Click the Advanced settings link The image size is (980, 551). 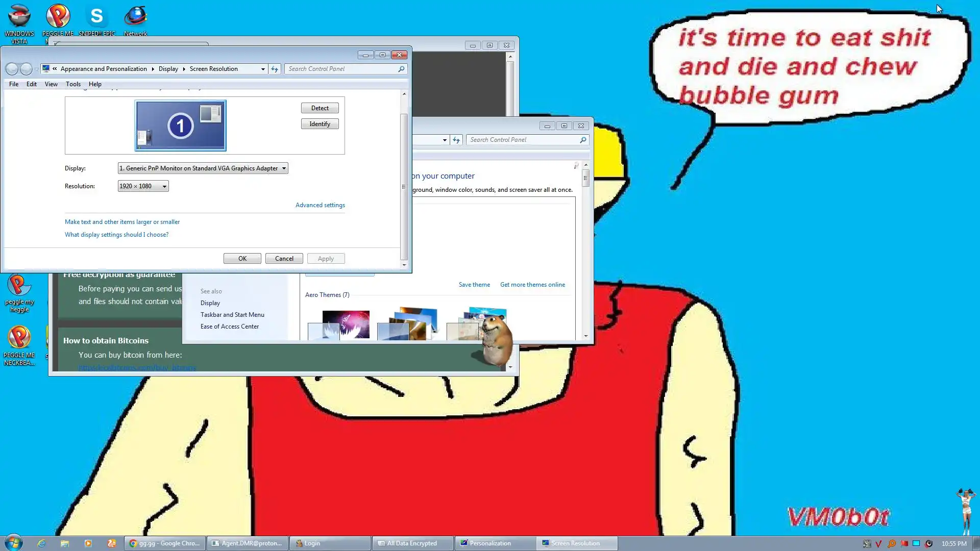[x=320, y=205]
